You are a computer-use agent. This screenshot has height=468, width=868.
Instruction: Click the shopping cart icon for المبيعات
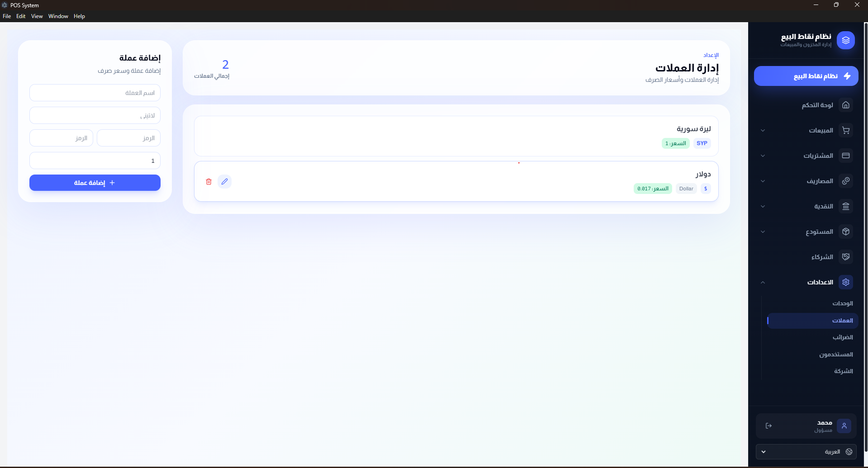tap(846, 130)
